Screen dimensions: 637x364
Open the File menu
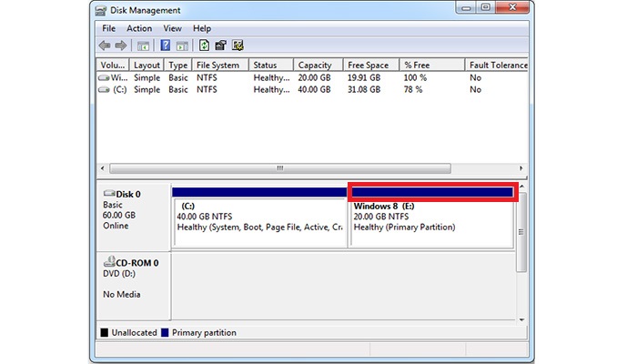click(109, 28)
